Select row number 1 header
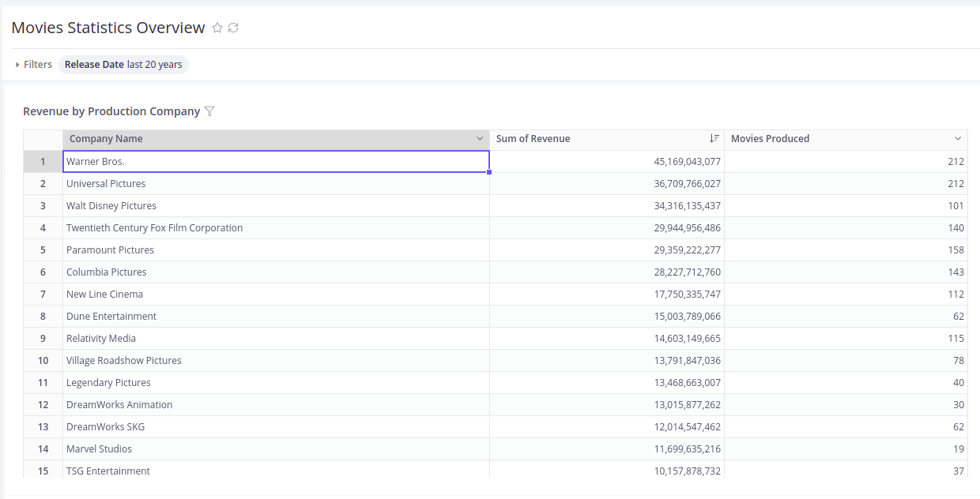Viewport: 980px width, 499px height. (43, 161)
